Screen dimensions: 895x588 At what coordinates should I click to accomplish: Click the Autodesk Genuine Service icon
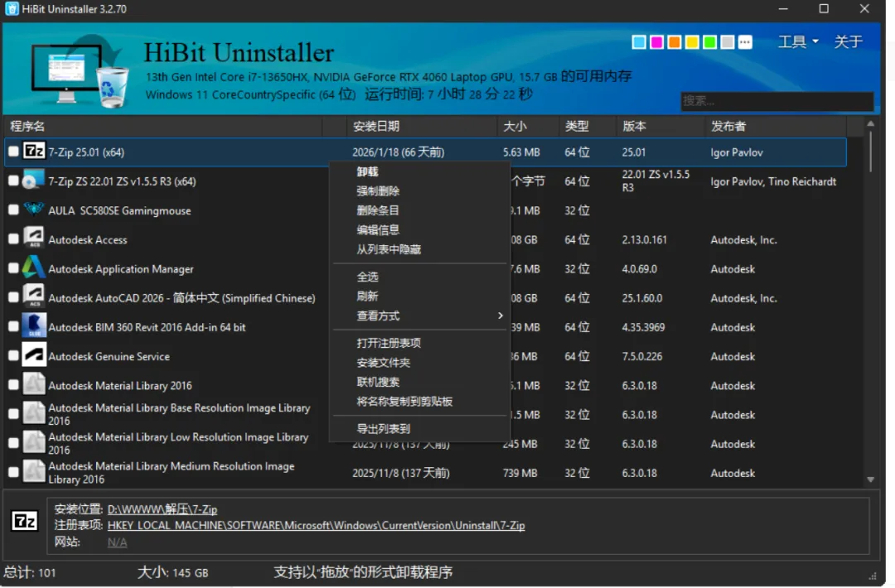pos(34,354)
